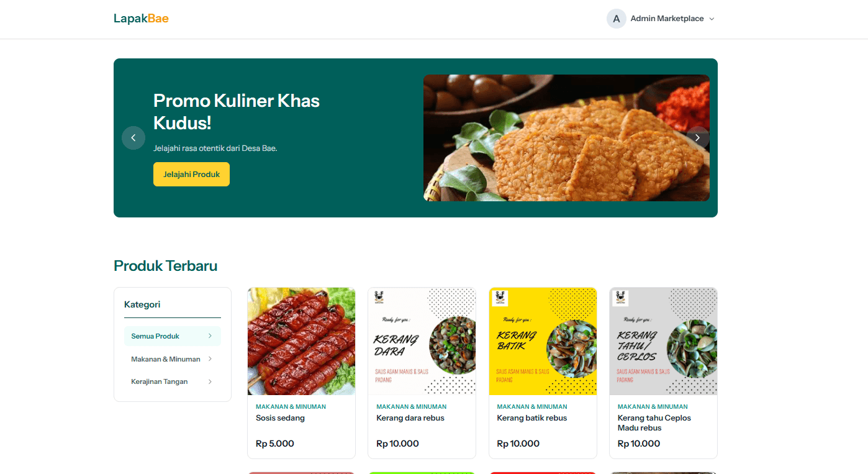868x474 pixels.
Task: Click the chevron beside Kerajinan Tangan
Action: 211,381
